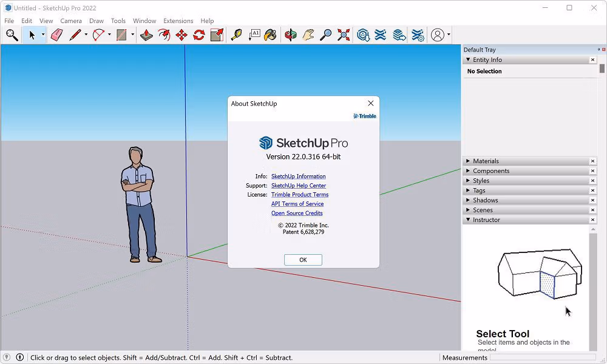Open the Window menu
Viewport: 607px width, 364px height.
[x=144, y=21]
